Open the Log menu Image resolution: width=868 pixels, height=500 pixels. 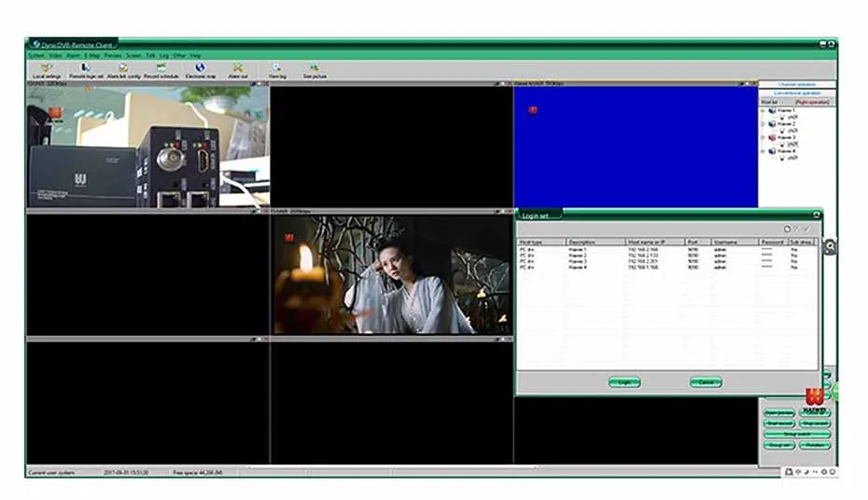point(164,55)
